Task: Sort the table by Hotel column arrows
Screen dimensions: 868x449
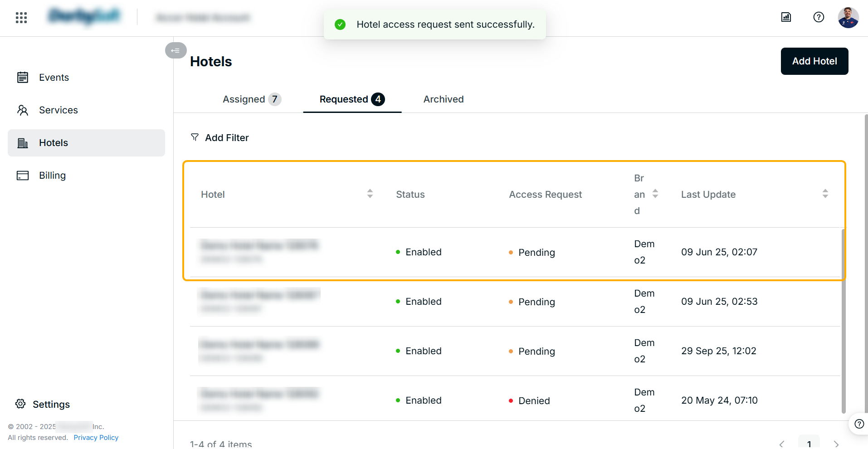Action: tap(370, 194)
